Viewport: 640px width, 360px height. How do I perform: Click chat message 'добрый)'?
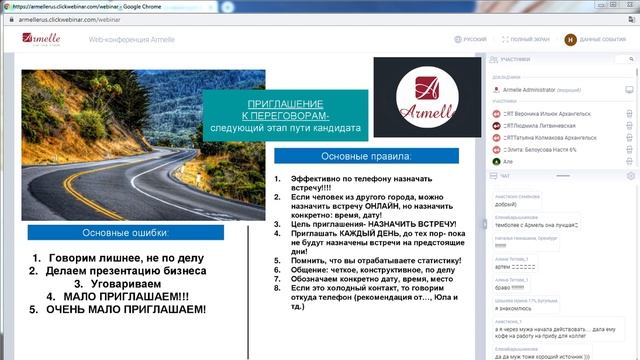coord(505,204)
